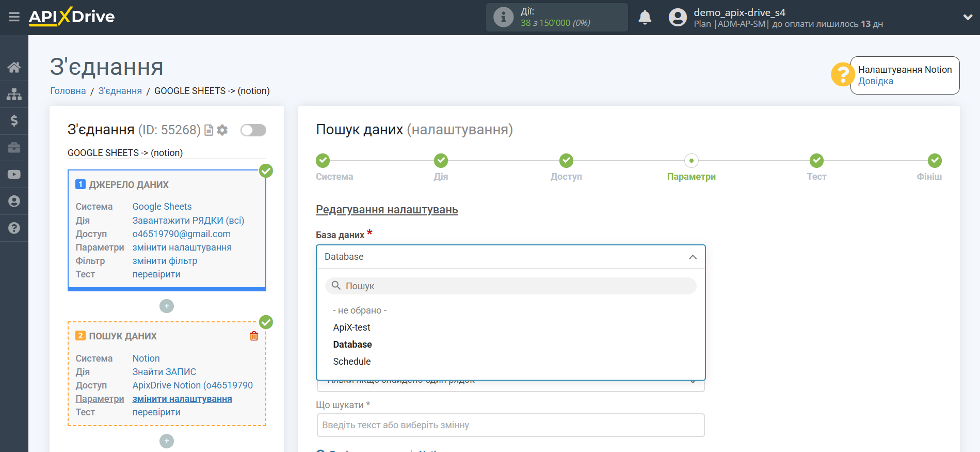The height and width of the screenshot is (452, 980).
Task: Open the notifications bell
Action: tap(645, 17)
